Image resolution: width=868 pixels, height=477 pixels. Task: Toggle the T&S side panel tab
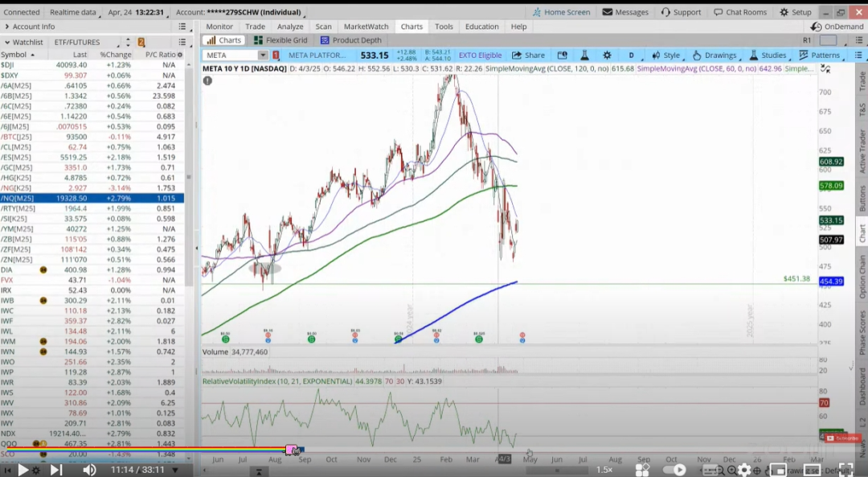[862, 109]
